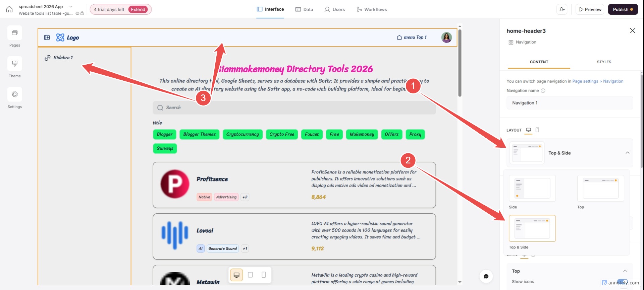Viewport: 644px width, 290px height.
Task: Collapse the Top links section
Action: (625, 271)
